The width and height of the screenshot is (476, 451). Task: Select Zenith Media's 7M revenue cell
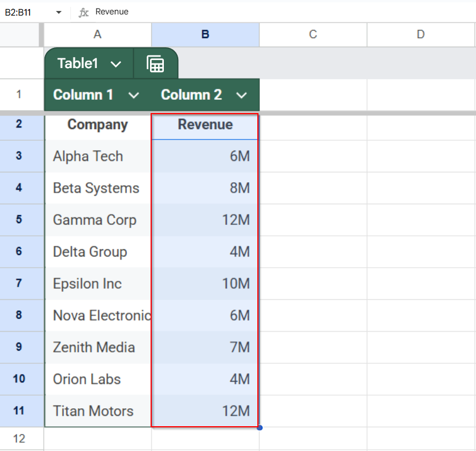(205, 348)
